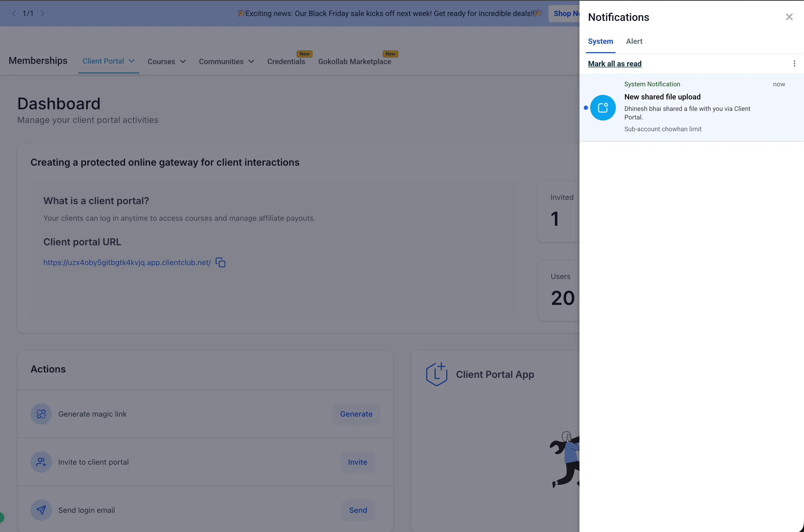Click the 'System Notification' label

pyautogui.click(x=652, y=84)
